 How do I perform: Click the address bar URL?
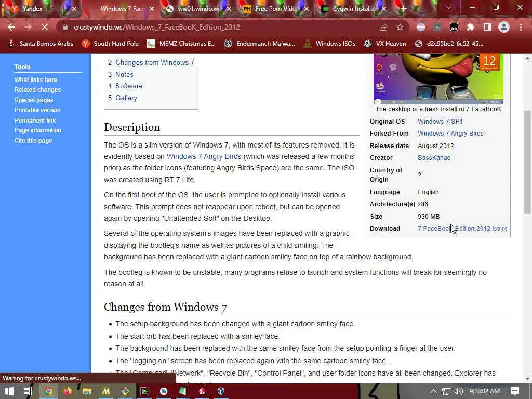(x=157, y=27)
